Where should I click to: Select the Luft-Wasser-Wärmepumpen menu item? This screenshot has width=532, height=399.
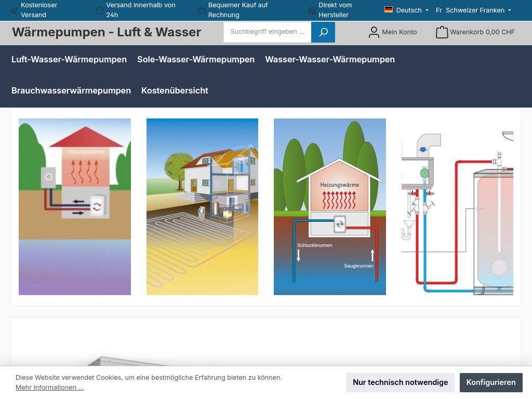[68, 59]
